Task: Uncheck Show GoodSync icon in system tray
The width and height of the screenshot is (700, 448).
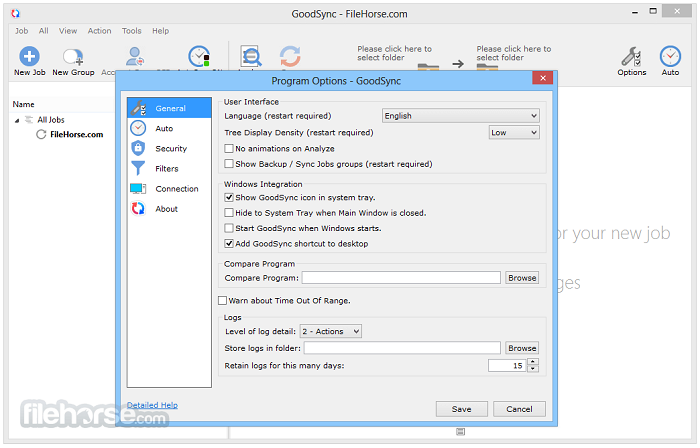Action: (229, 197)
